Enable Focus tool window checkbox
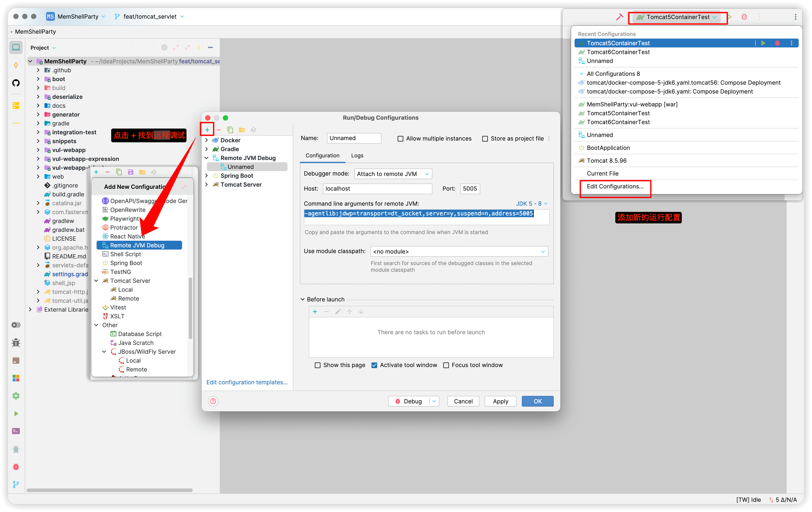The height and width of the screenshot is (512, 812). 446,365
